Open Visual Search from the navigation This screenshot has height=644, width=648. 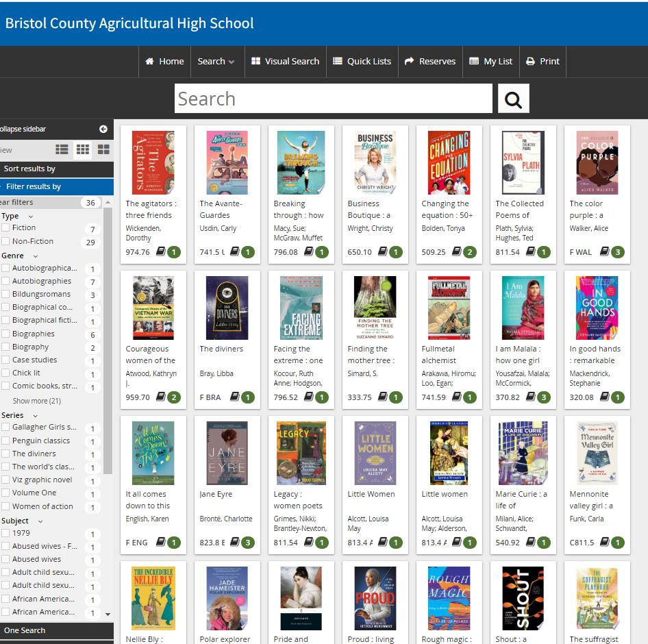[x=286, y=61]
